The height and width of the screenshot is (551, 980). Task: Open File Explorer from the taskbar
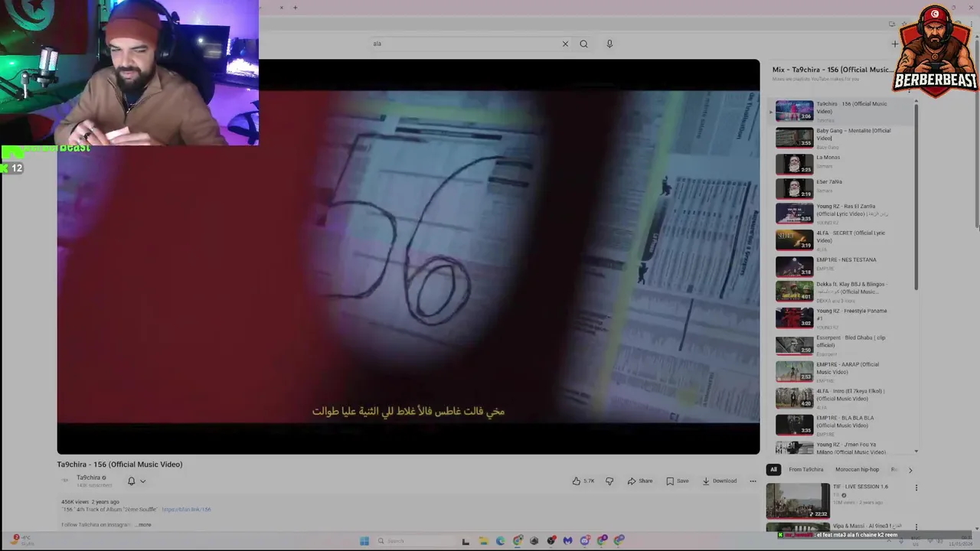click(483, 541)
